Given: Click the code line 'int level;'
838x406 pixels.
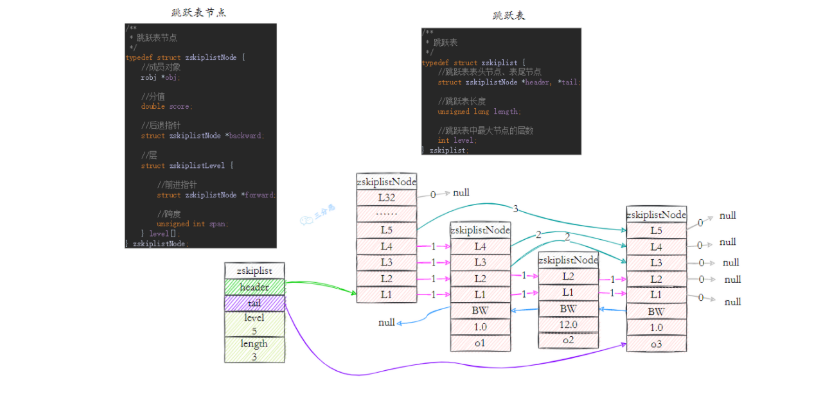Looking at the screenshot, I should [457, 140].
